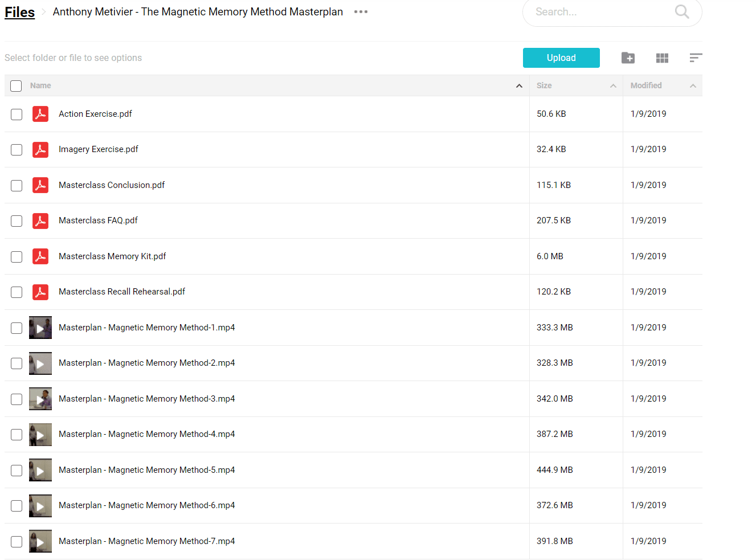
Task: Click the PDF icon for Masterclass Memory Kit.pdf
Action: (40, 256)
